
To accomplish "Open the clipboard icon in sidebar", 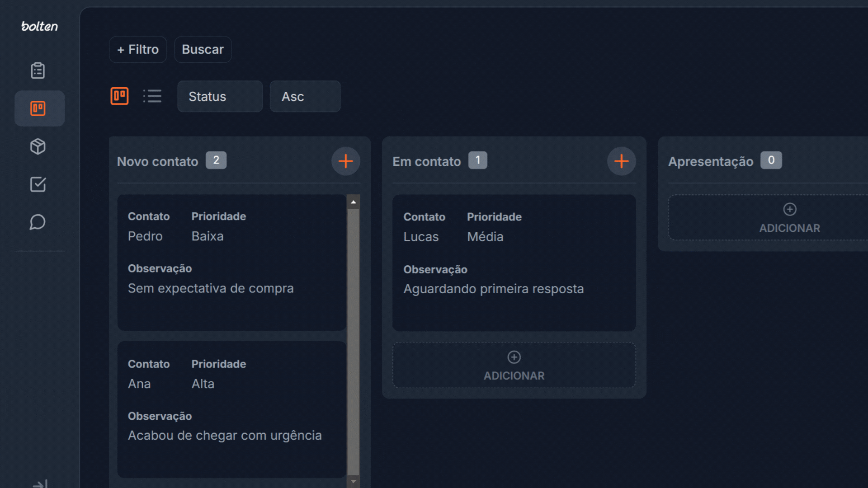I will tap(38, 70).
